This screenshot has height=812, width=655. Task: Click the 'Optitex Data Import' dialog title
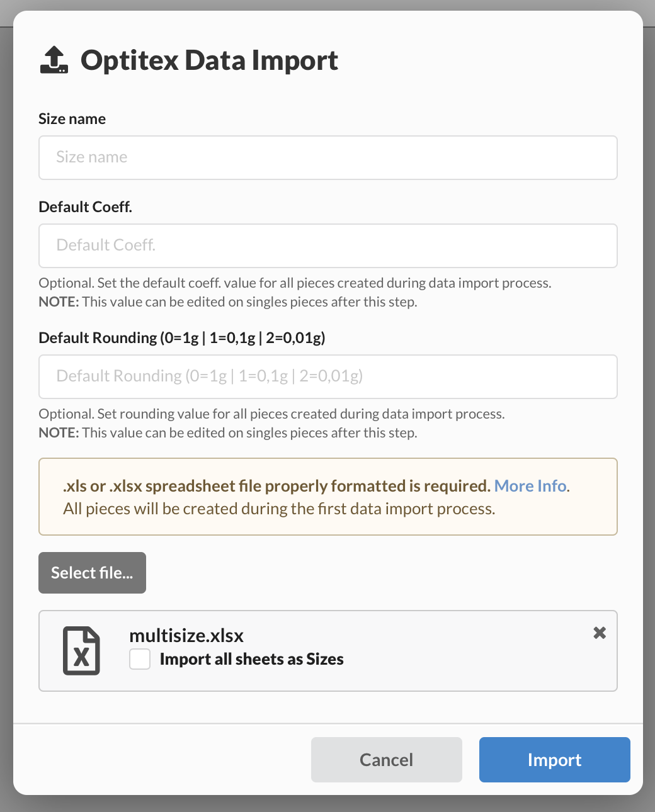pos(209,60)
